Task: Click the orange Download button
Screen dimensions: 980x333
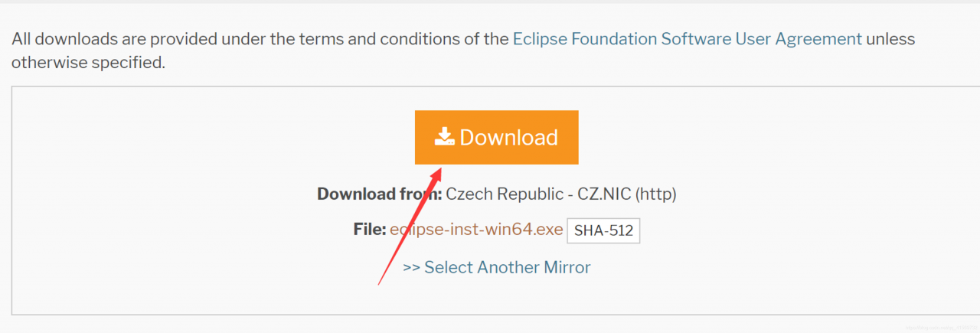Action: click(x=496, y=138)
